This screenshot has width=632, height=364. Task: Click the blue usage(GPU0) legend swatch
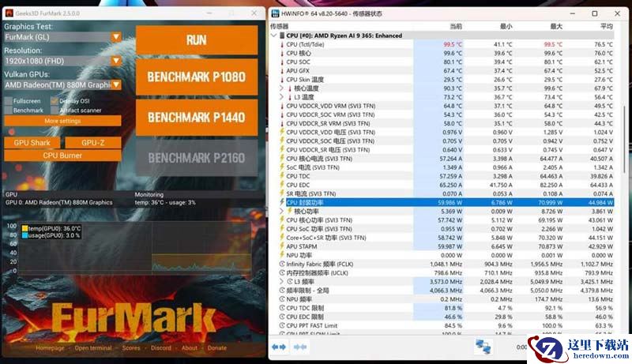(x=24, y=235)
